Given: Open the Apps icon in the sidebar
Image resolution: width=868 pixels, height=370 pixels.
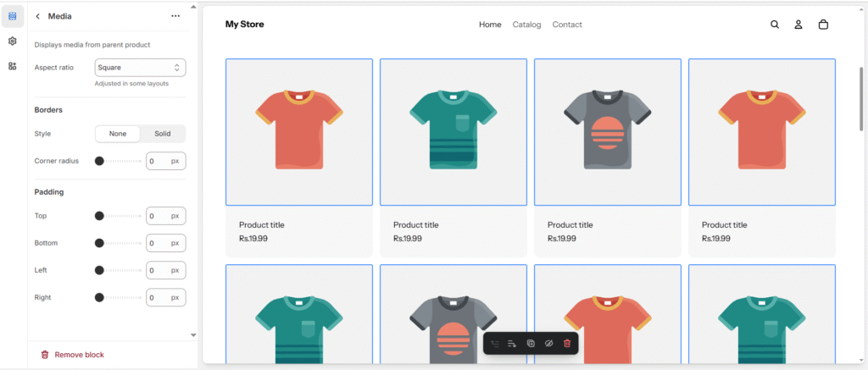Looking at the screenshot, I should [x=13, y=66].
